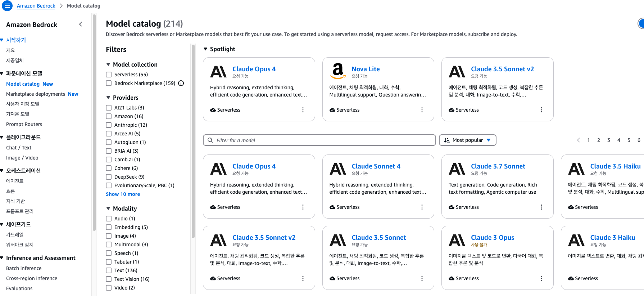Viewport: 644px width, 296px height.
Task: Open Cross-region inference in sidebar
Action: (x=32, y=278)
